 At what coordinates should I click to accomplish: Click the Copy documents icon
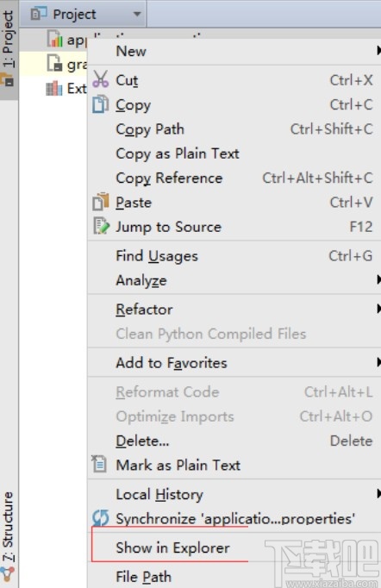[101, 104]
